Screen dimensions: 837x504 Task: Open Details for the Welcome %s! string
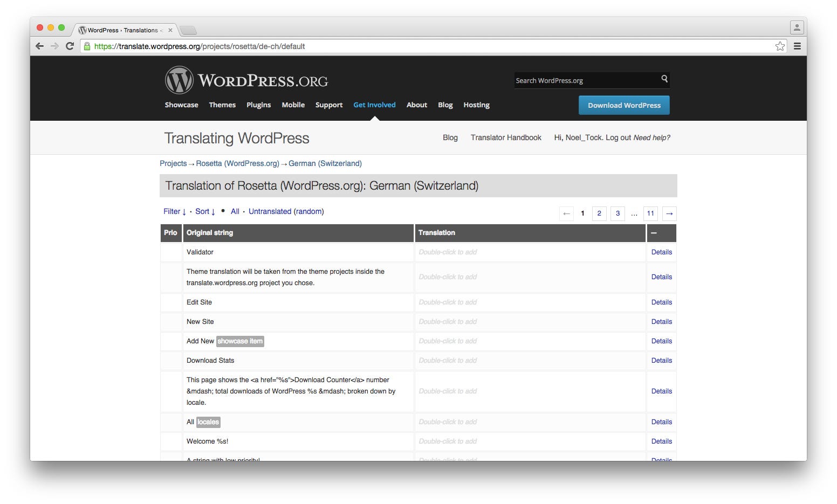coord(662,441)
